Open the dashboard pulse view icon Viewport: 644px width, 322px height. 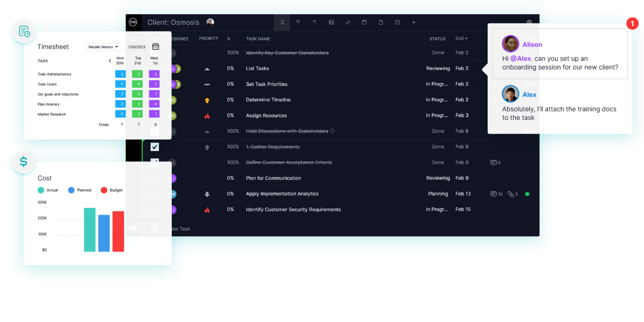348,22
